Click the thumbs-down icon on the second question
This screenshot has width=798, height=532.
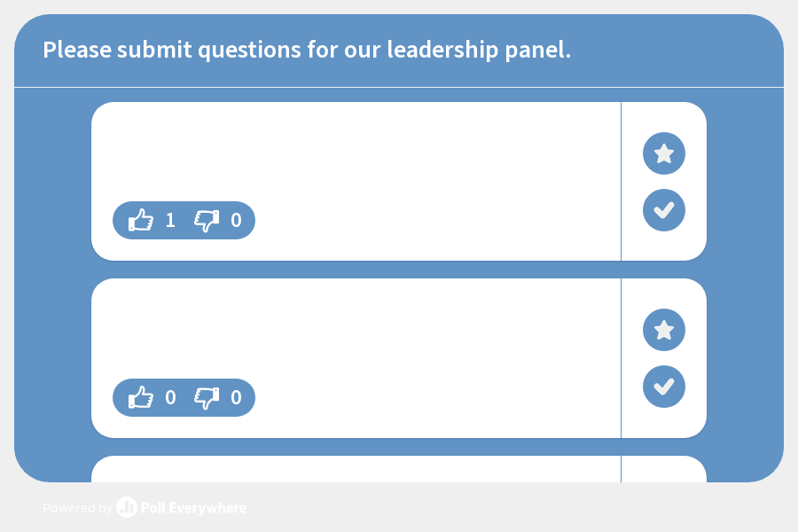206,397
